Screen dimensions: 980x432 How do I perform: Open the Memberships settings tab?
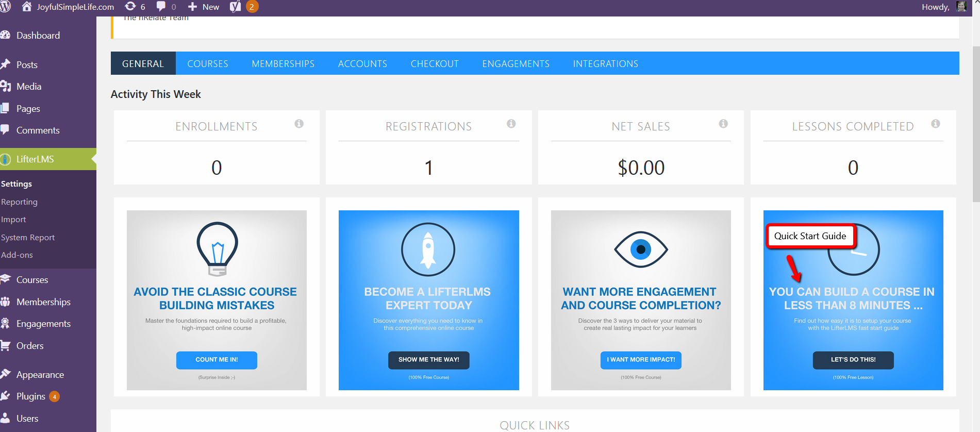click(283, 63)
